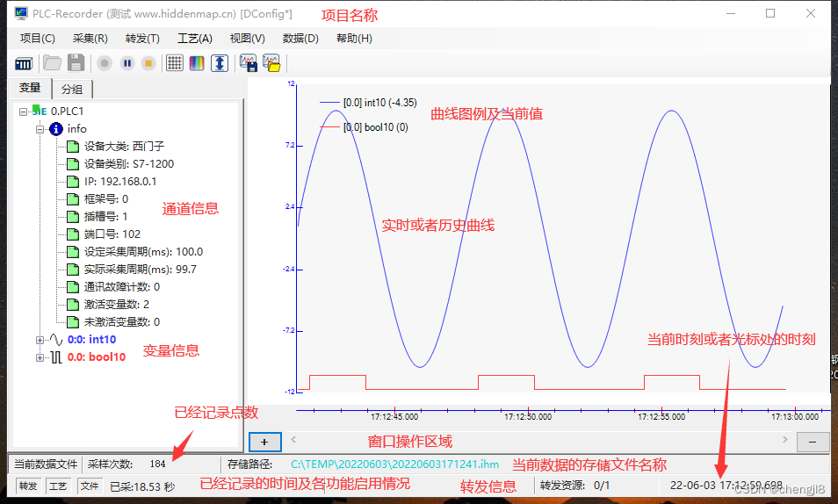
Task: Open the 转发(T) menu
Action: coord(142,39)
